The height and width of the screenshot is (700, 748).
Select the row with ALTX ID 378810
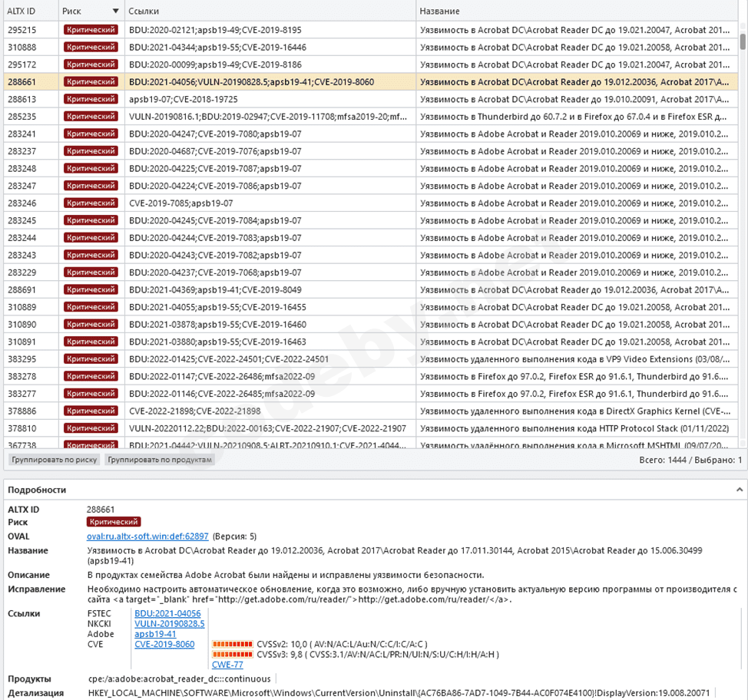pos(371,428)
